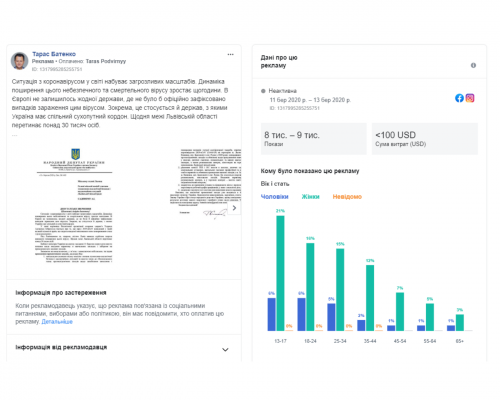Click the info icon beside Дані про цю рекламу

coord(473,65)
